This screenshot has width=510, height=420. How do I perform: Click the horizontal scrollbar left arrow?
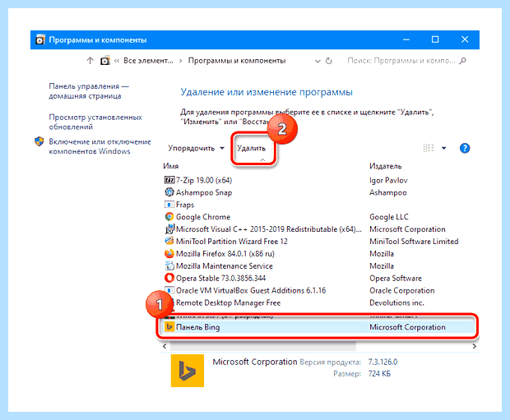(165, 347)
